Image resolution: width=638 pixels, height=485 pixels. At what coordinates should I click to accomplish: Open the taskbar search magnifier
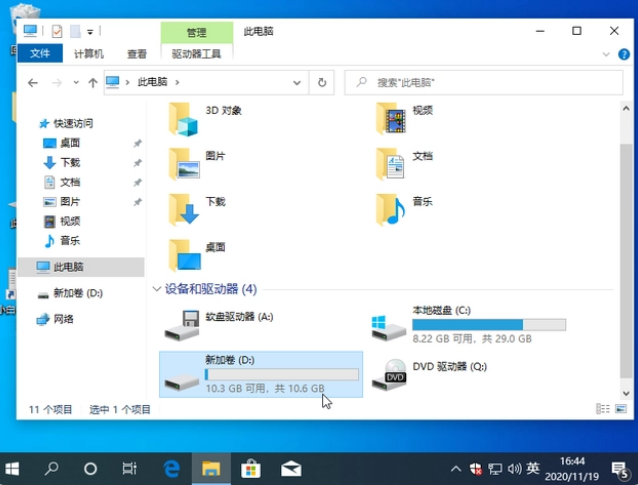pyautogui.click(x=51, y=469)
